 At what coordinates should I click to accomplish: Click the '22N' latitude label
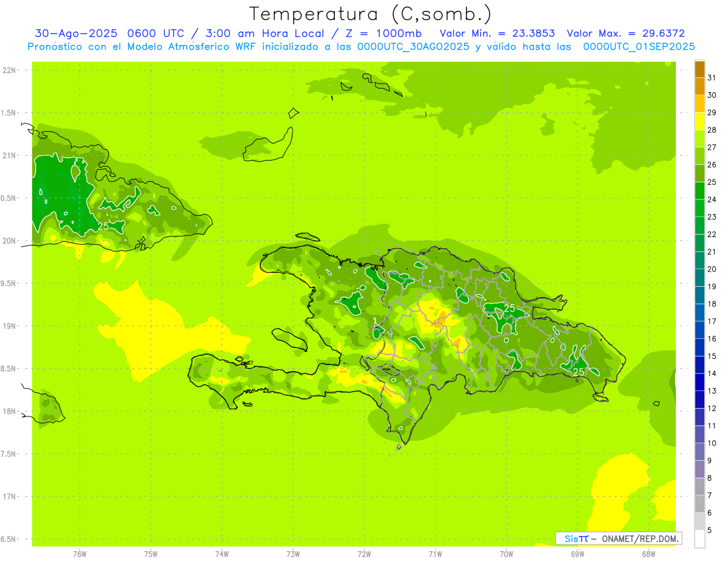(10, 70)
